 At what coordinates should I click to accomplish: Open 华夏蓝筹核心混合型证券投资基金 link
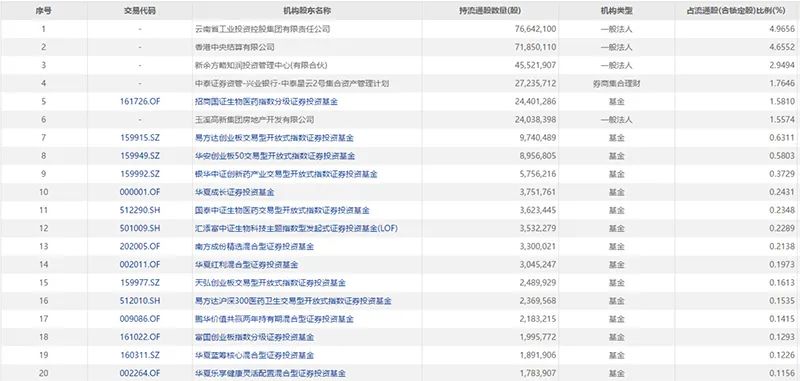pyautogui.click(x=255, y=355)
